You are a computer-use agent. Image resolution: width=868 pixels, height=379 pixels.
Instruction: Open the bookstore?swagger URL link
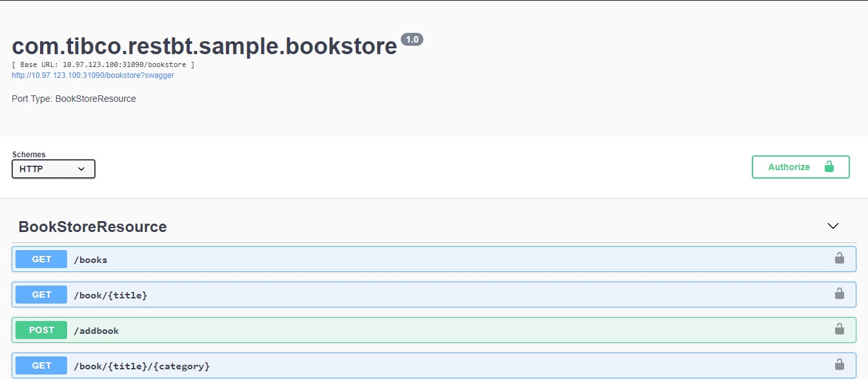point(93,75)
